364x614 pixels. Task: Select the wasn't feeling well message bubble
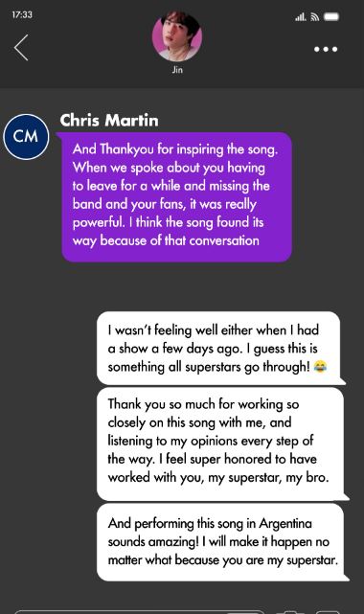click(219, 349)
